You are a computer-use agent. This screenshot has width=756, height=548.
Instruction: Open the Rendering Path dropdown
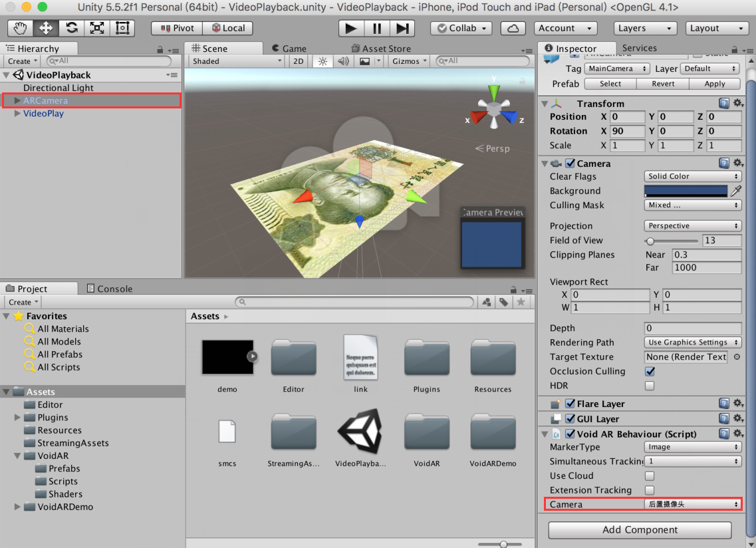(x=692, y=342)
